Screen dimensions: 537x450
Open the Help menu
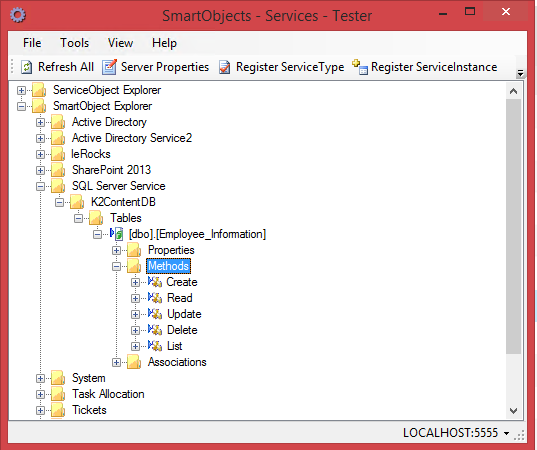(x=164, y=43)
